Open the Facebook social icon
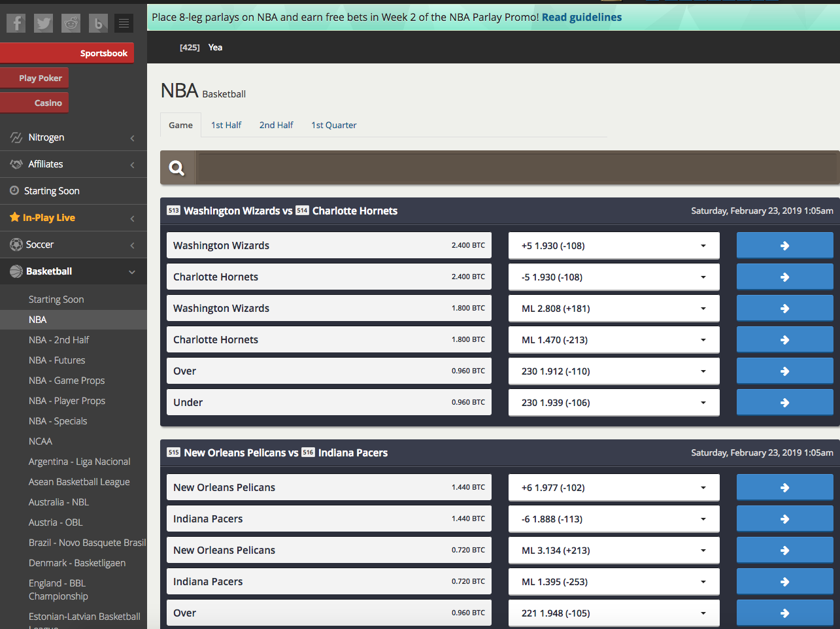Image resolution: width=840 pixels, height=629 pixels. click(16, 24)
